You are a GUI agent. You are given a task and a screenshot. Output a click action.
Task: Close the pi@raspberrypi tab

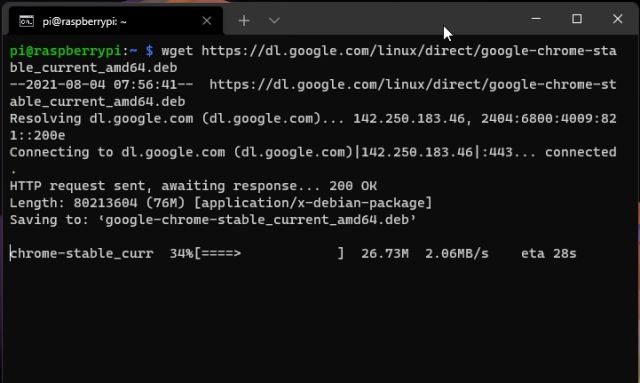(x=207, y=20)
